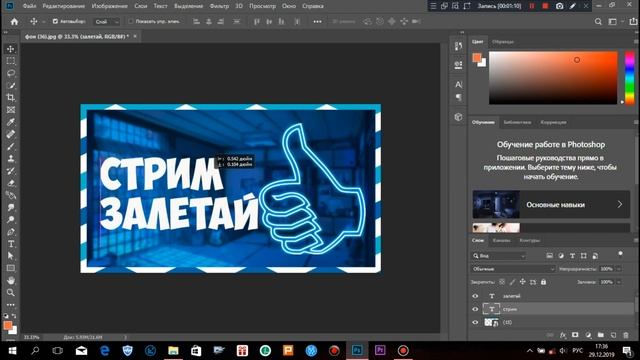Toggle the layer filter on/off switch
Image resolution: width=640 pixels, height=360 pixels.
(x=620, y=255)
